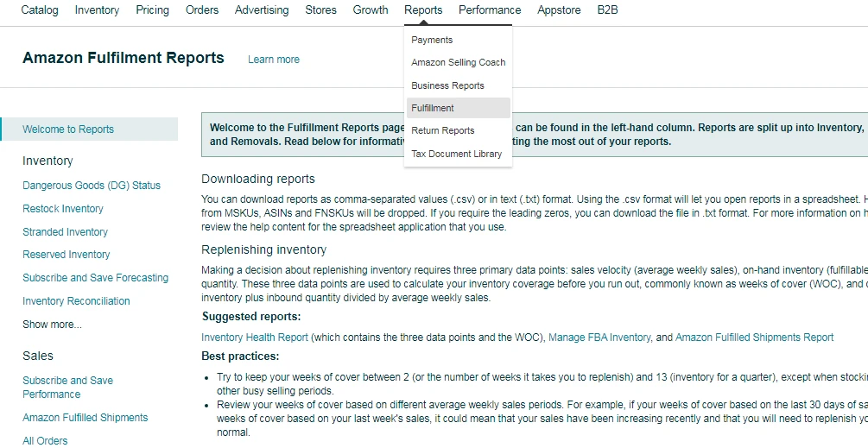The width and height of the screenshot is (868, 448).
Task: Select Welcome to Reports sidebar item
Action: click(x=89, y=129)
